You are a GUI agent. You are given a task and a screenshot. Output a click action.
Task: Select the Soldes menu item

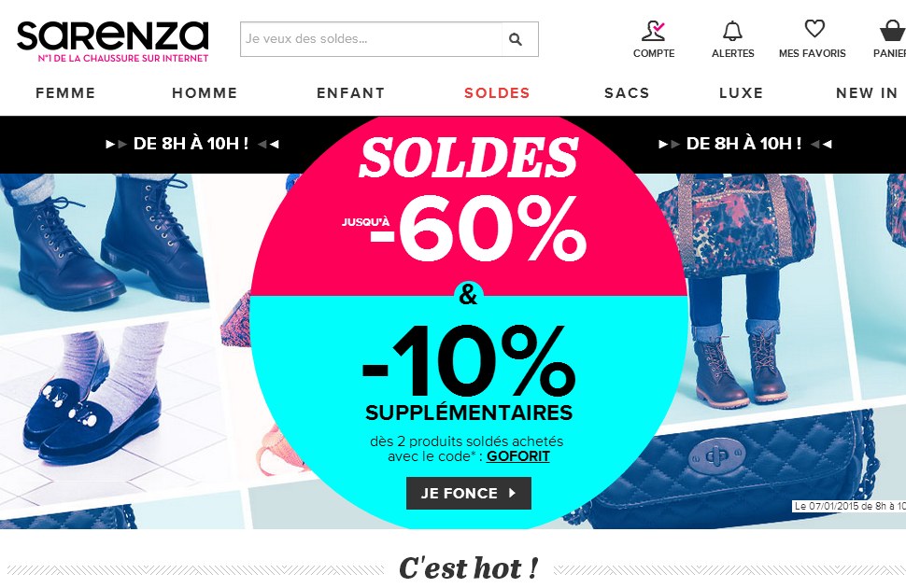click(x=497, y=93)
